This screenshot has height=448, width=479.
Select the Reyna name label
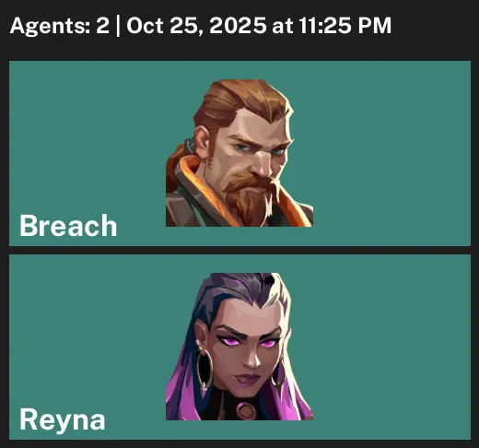point(63,419)
